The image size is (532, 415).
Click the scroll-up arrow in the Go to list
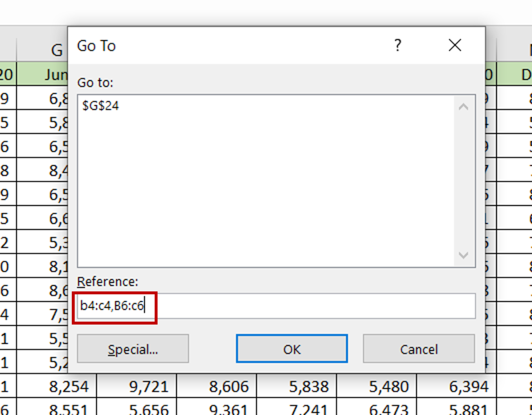click(x=463, y=106)
